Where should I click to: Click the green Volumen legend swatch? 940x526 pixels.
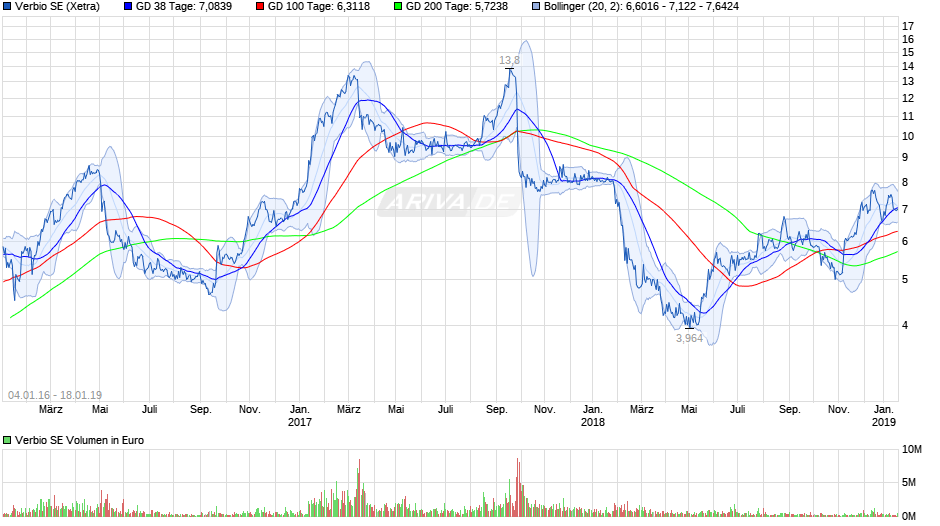7,440
